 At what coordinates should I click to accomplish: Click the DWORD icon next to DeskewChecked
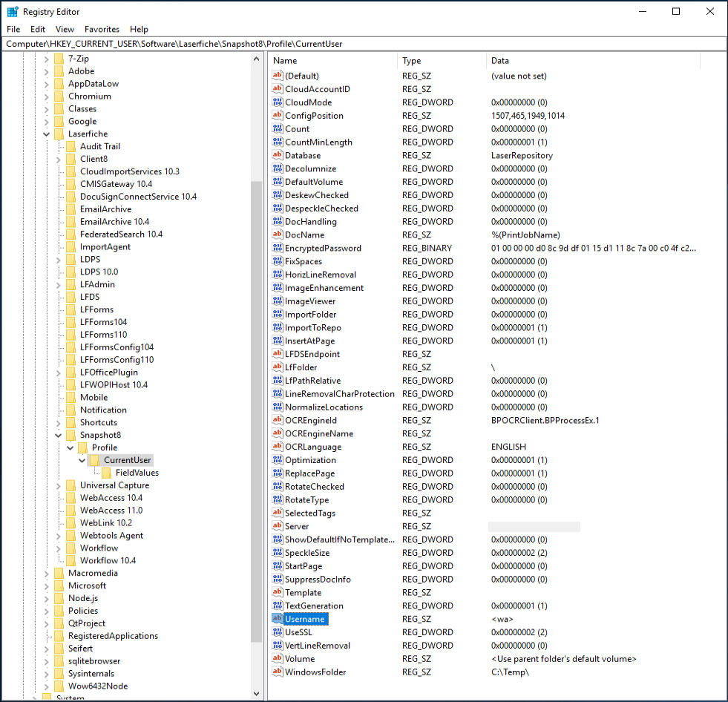pos(278,195)
